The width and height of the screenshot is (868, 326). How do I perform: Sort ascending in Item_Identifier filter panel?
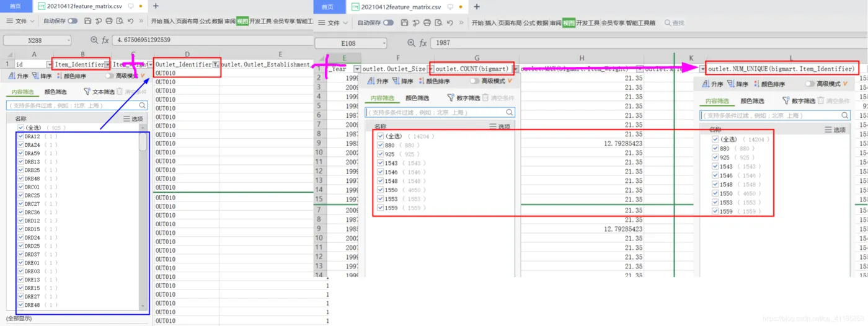click(19, 76)
